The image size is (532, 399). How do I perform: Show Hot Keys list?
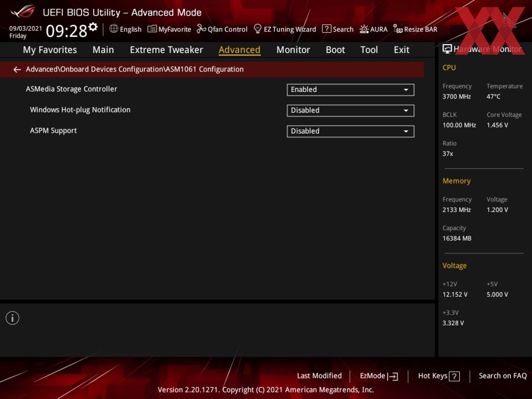pyautogui.click(x=433, y=376)
